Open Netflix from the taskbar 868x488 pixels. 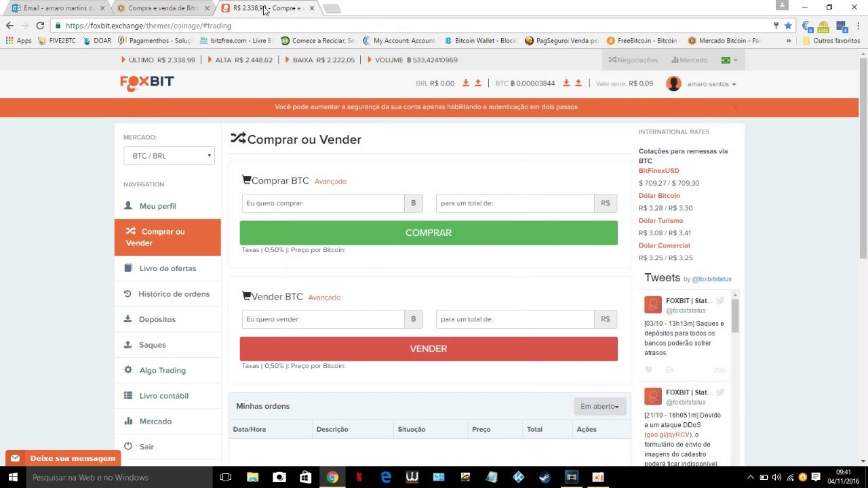pyautogui.click(x=359, y=477)
